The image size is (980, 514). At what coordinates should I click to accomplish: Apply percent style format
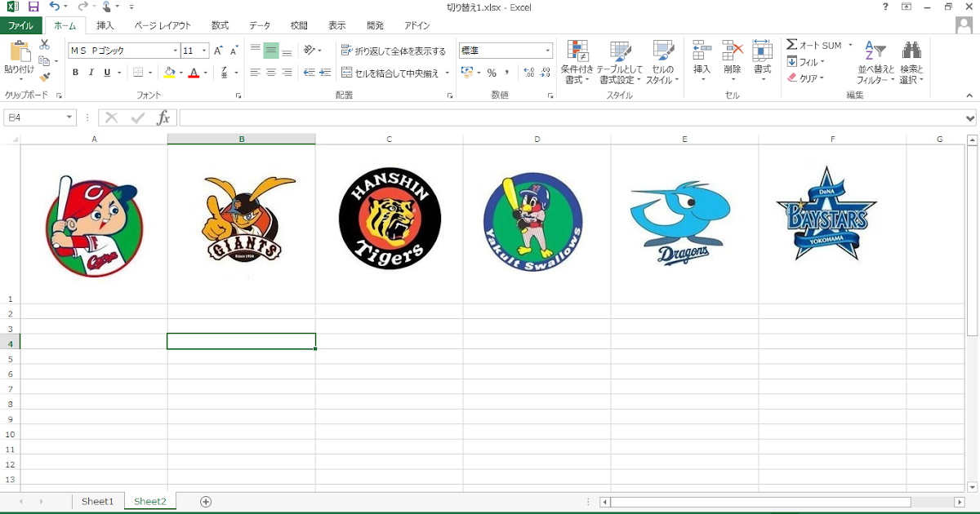[492, 73]
